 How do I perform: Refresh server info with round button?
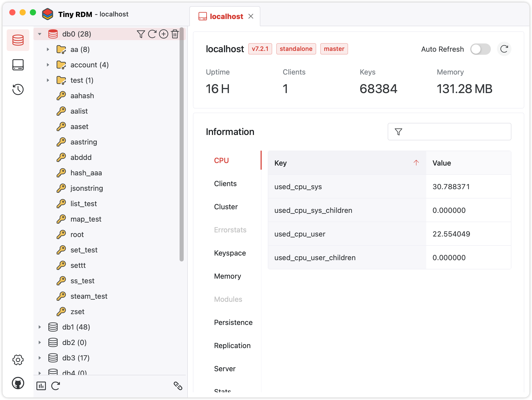click(504, 49)
